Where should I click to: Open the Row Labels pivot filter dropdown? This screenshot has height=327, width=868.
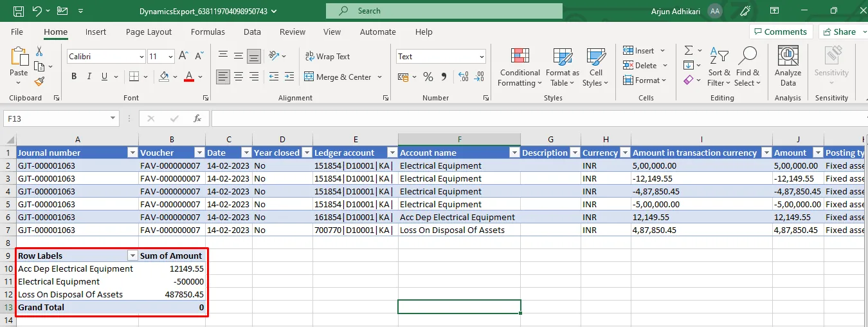point(132,256)
